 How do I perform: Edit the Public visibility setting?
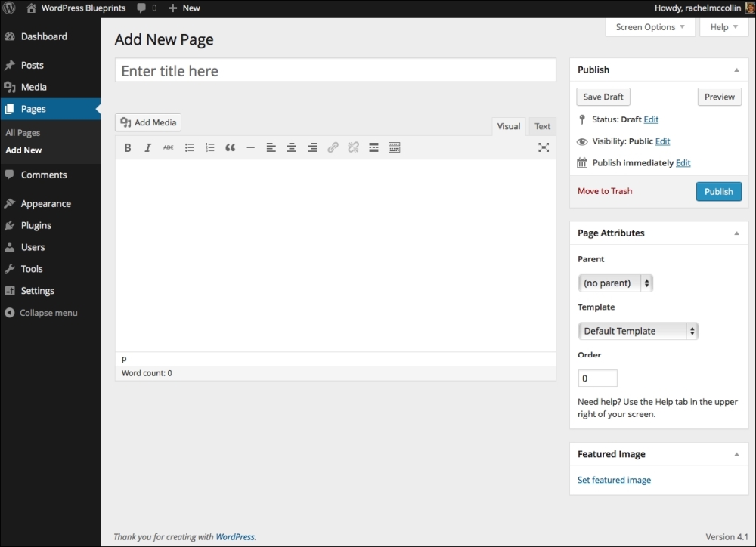[662, 141]
